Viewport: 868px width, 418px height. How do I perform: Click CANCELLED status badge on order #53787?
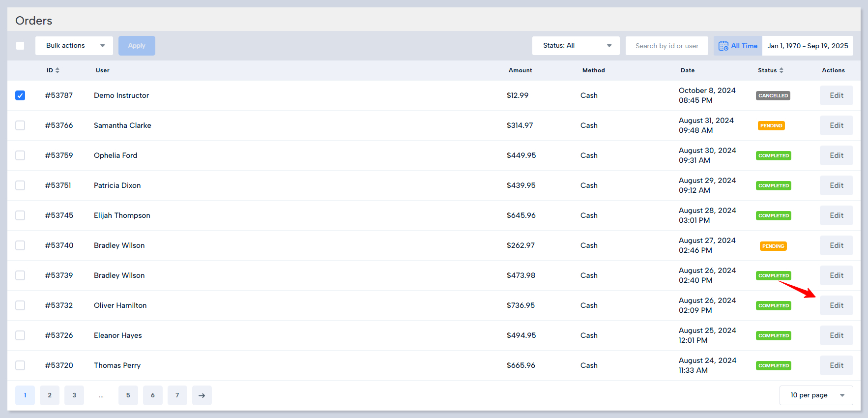[773, 96]
